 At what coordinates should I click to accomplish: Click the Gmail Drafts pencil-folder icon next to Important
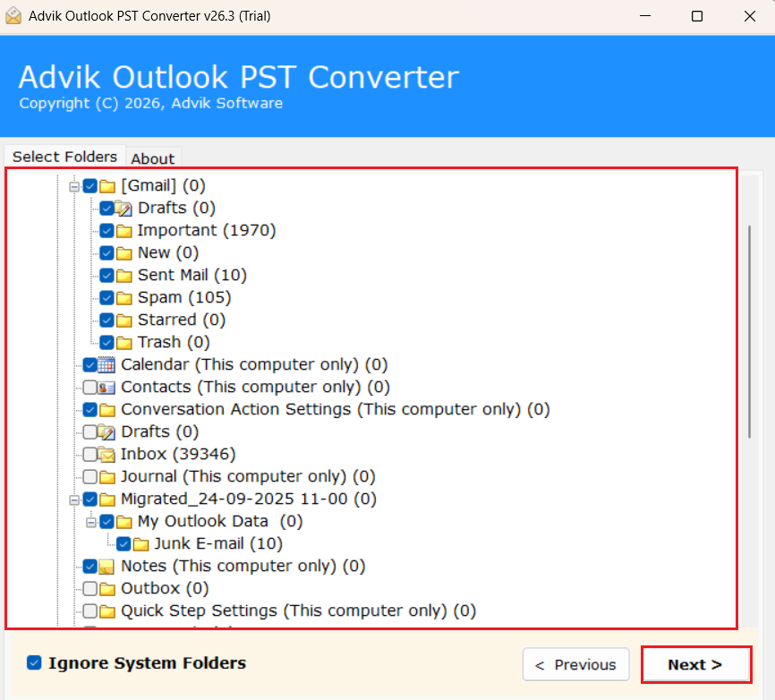pos(123,209)
